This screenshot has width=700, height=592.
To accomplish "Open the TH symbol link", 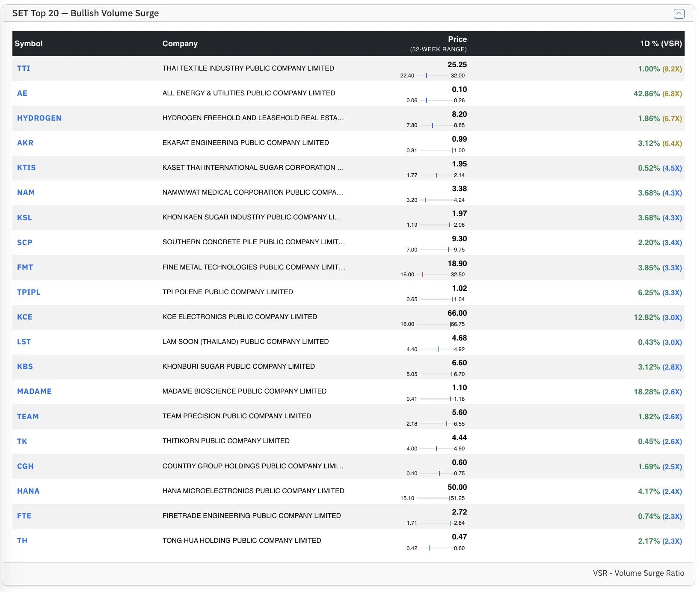I will click(22, 541).
